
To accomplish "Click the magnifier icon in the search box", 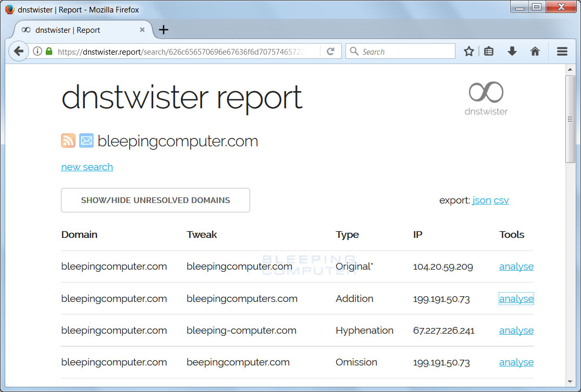I will 354,51.
